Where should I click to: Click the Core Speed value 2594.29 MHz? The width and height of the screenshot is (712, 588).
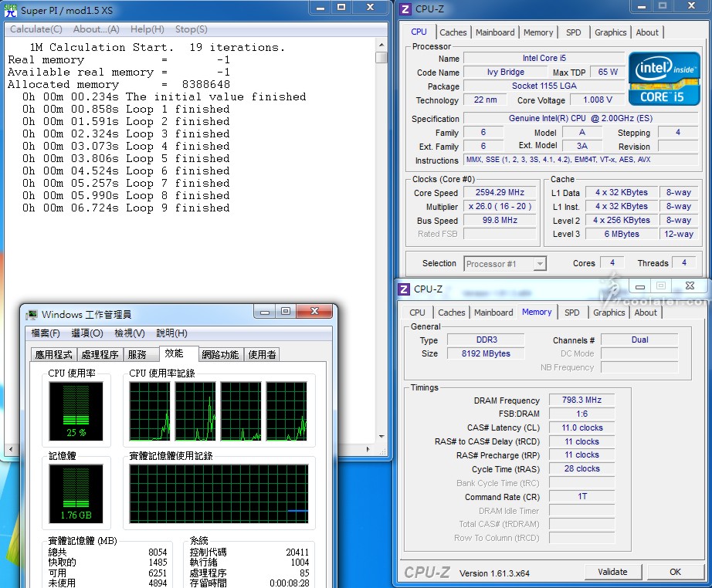point(500,192)
